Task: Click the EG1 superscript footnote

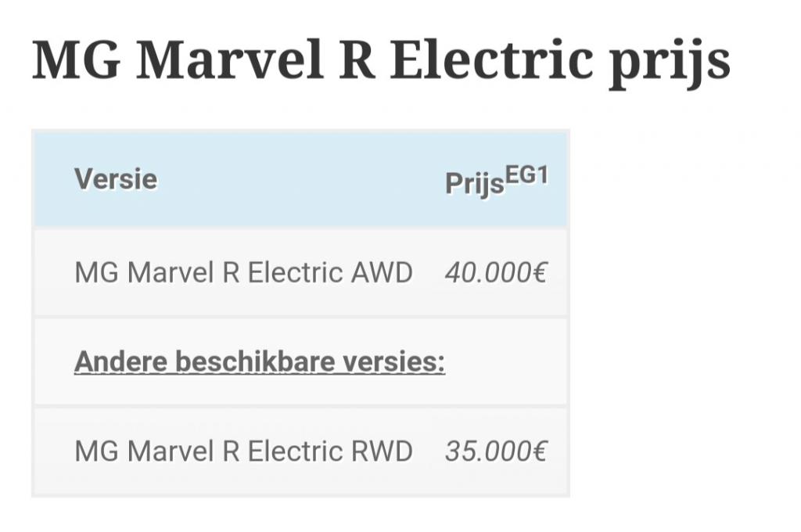Action: [x=526, y=176]
